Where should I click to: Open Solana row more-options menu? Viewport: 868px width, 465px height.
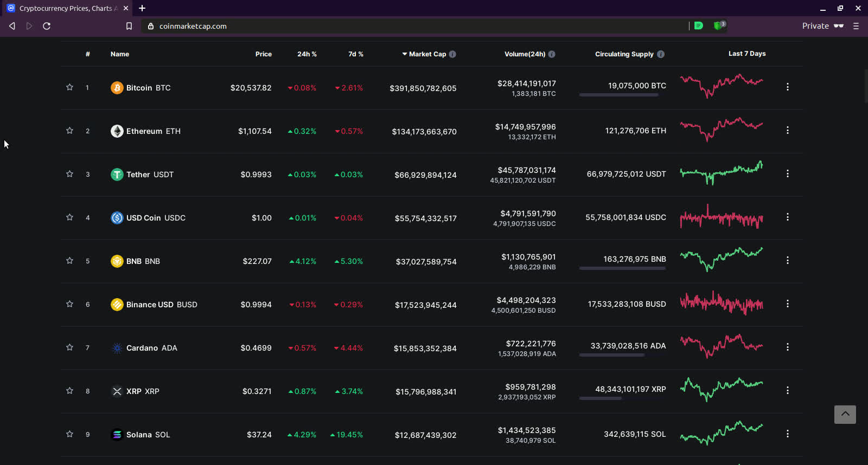click(788, 434)
